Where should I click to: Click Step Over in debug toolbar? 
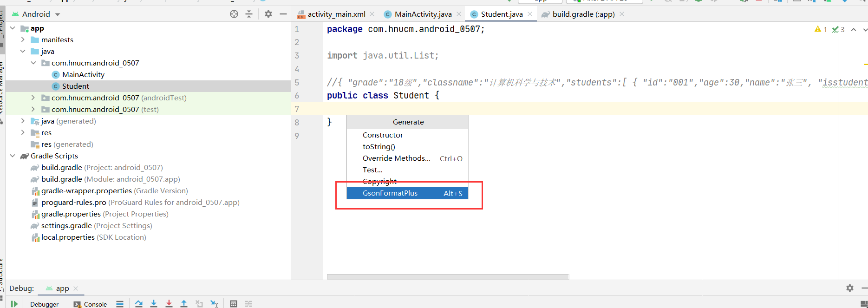(x=138, y=304)
